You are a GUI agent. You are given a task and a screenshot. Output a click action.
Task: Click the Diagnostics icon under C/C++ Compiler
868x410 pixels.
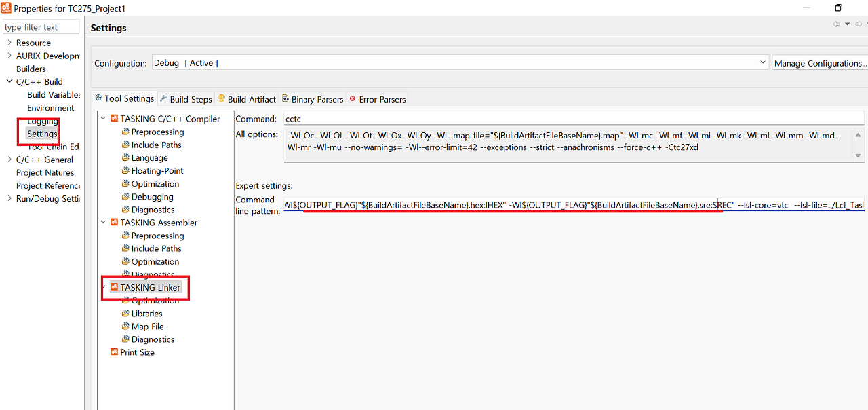click(125, 210)
